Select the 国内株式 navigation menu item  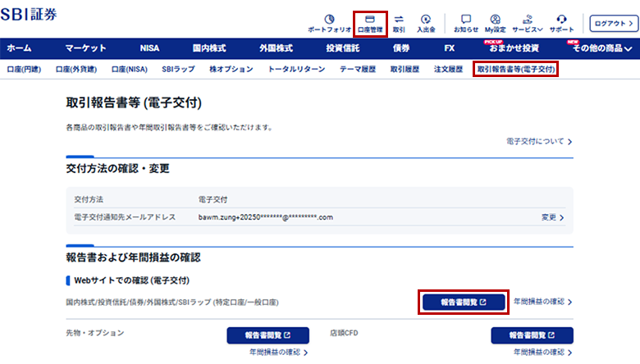tap(208, 48)
